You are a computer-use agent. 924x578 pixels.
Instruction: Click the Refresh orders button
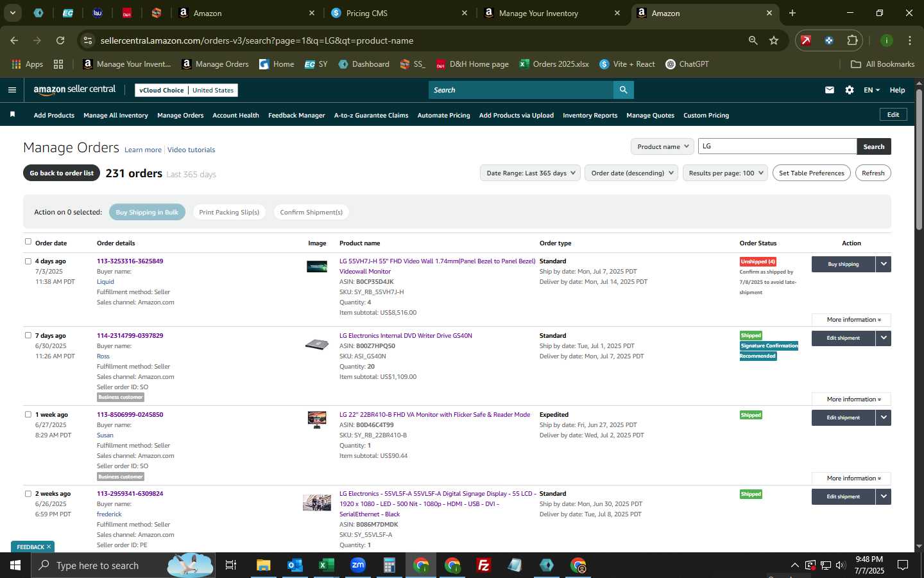tap(873, 173)
